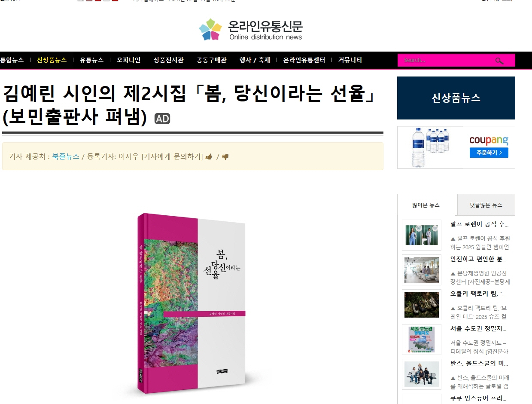Click the 온라인유통신문 flower logo

coord(210,30)
